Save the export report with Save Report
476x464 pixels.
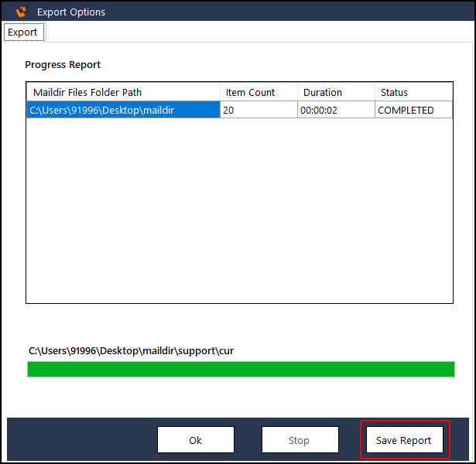[x=404, y=440]
